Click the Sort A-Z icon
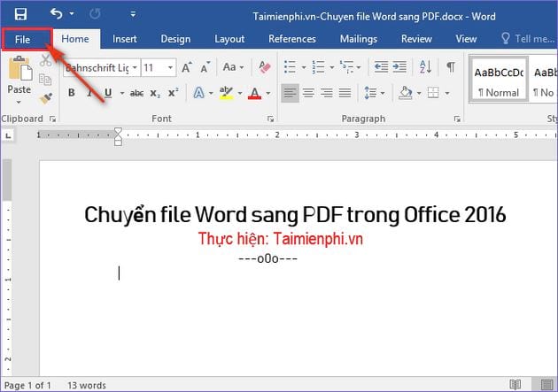 click(425, 67)
